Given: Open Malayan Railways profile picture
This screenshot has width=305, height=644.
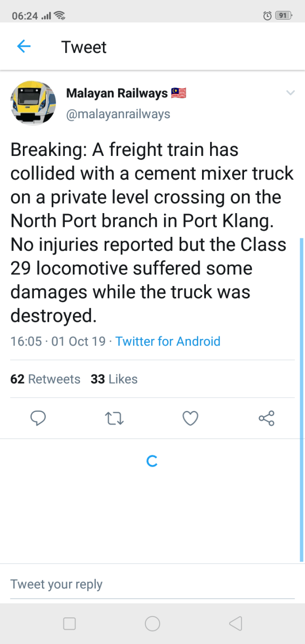Looking at the screenshot, I should [x=33, y=102].
